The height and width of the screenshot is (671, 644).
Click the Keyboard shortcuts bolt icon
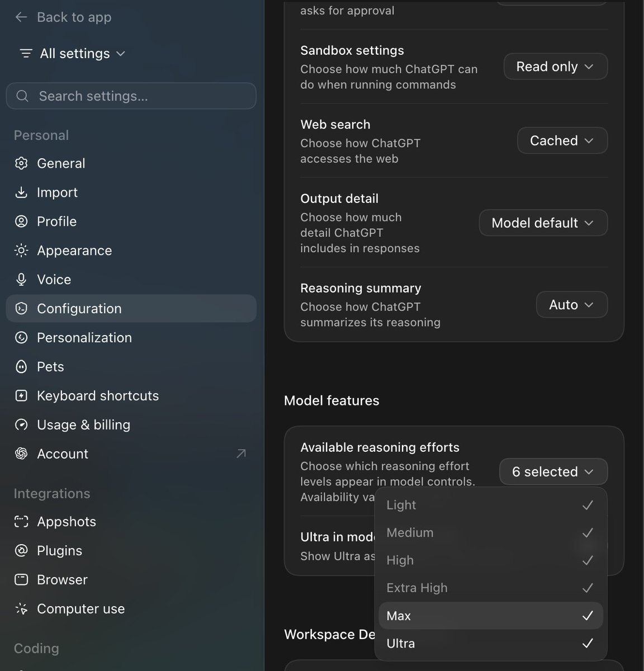21,396
